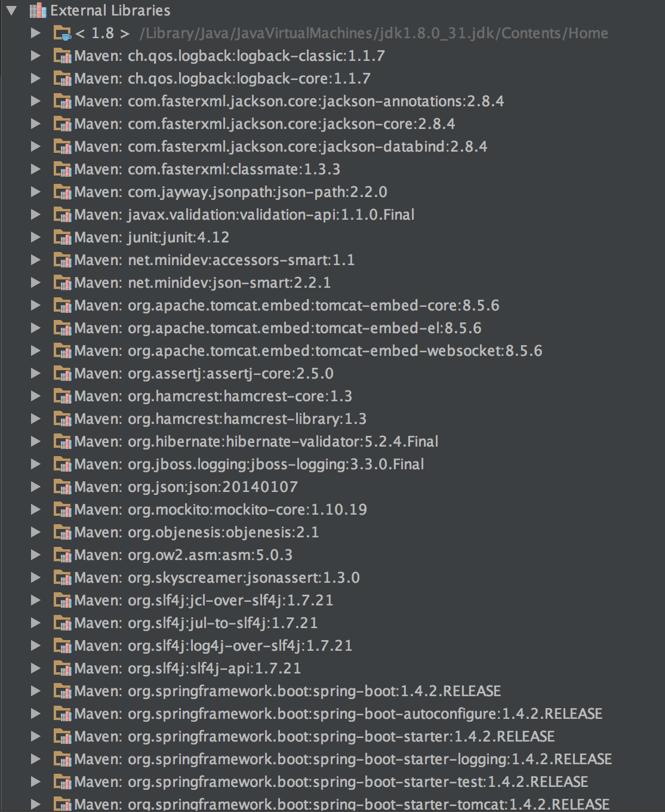
Task: Click the library icon for classmate:1.3.3
Action: pos(62,170)
